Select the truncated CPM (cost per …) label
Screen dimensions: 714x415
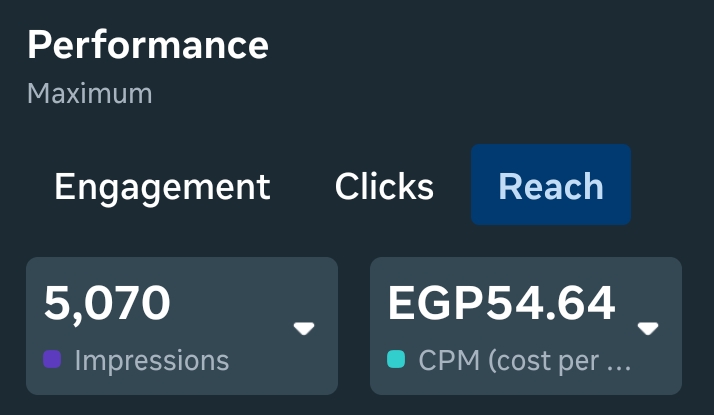tap(524, 360)
